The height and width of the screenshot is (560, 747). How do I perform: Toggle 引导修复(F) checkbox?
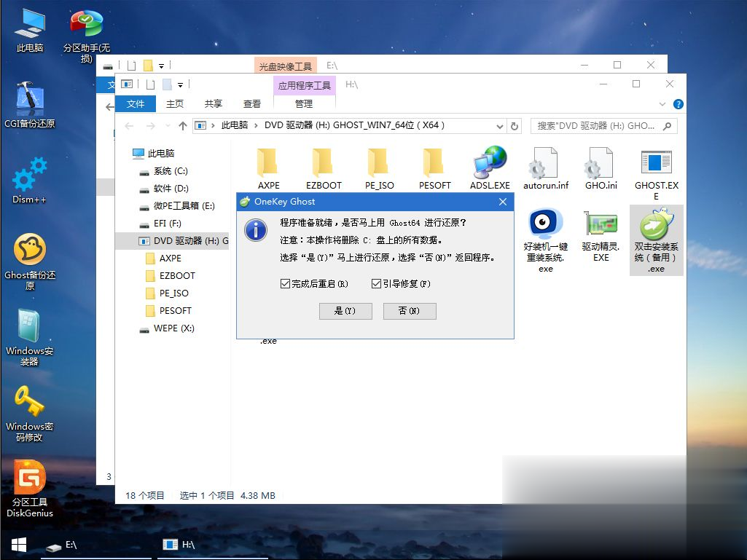376,284
